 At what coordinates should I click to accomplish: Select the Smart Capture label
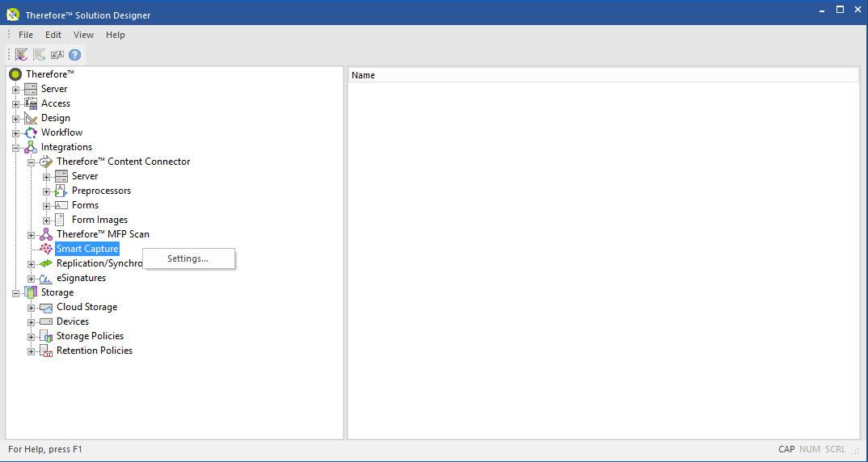(87, 249)
